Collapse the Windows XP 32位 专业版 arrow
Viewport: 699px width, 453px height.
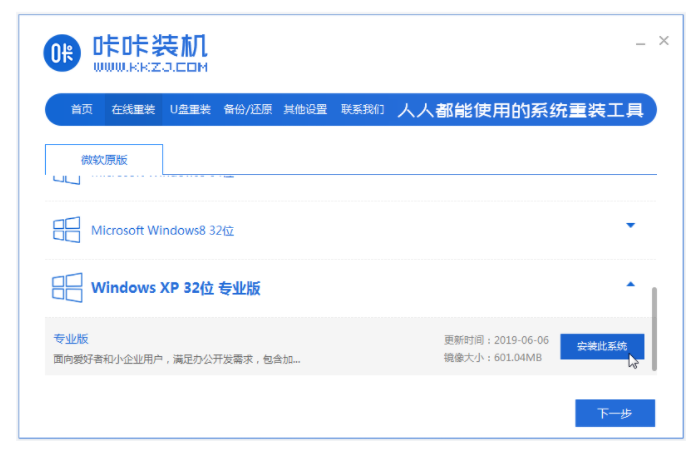[630, 285]
